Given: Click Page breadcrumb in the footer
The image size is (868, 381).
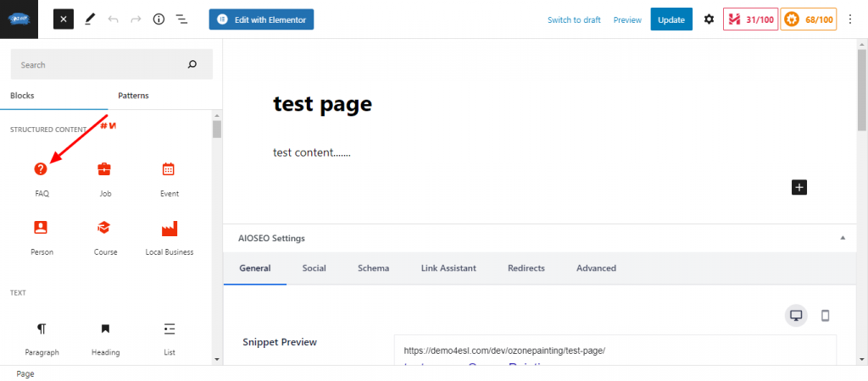Looking at the screenshot, I should click(25, 374).
